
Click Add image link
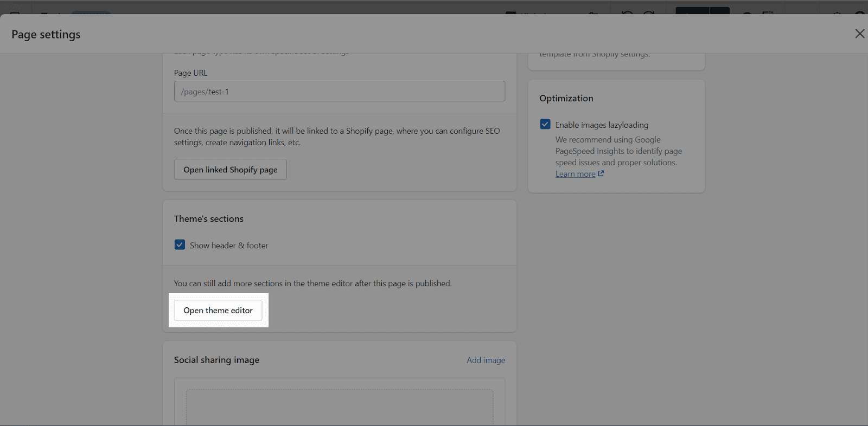click(486, 360)
